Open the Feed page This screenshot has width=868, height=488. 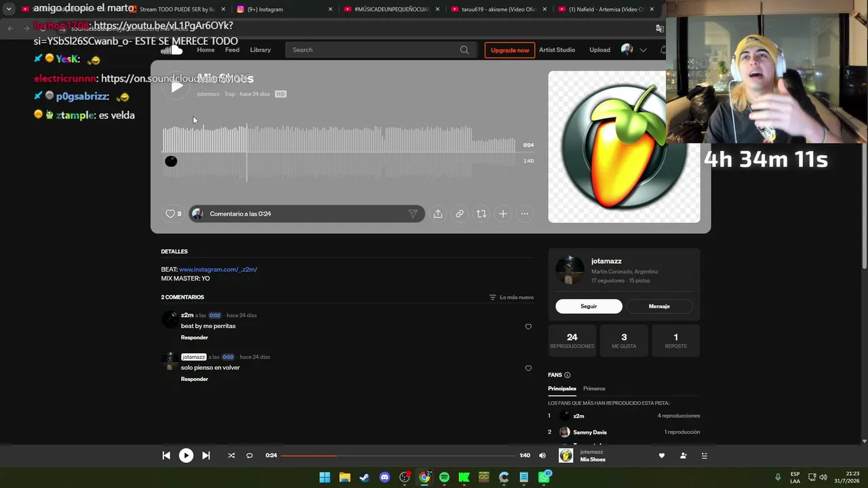(232, 49)
